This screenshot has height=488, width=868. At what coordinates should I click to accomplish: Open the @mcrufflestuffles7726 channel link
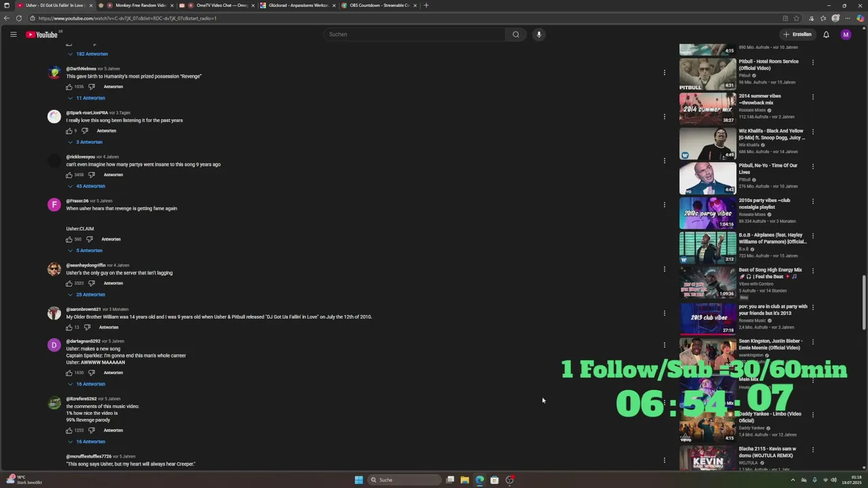[x=89, y=456]
